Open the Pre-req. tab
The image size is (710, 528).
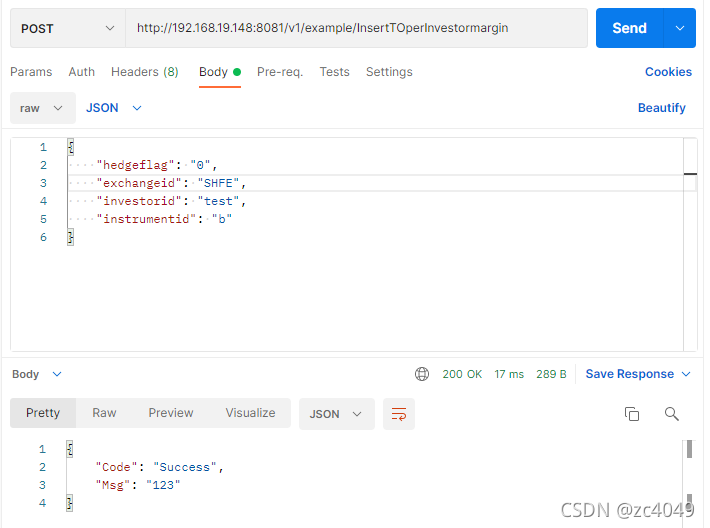(x=280, y=72)
